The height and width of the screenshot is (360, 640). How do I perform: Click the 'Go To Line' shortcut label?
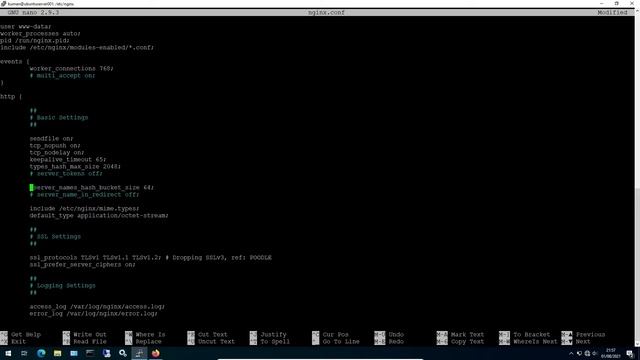(x=341, y=341)
